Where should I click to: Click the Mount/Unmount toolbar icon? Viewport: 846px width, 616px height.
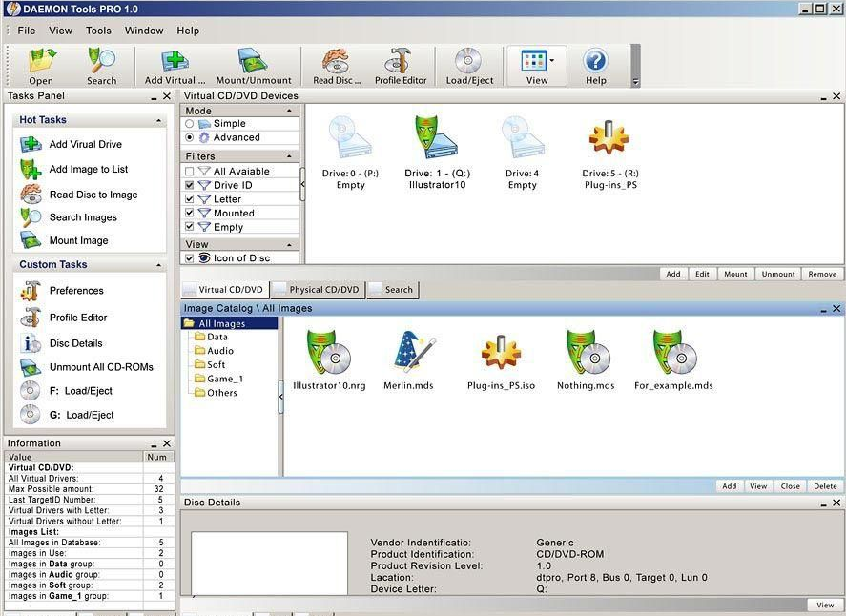click(x=252, y=64)
